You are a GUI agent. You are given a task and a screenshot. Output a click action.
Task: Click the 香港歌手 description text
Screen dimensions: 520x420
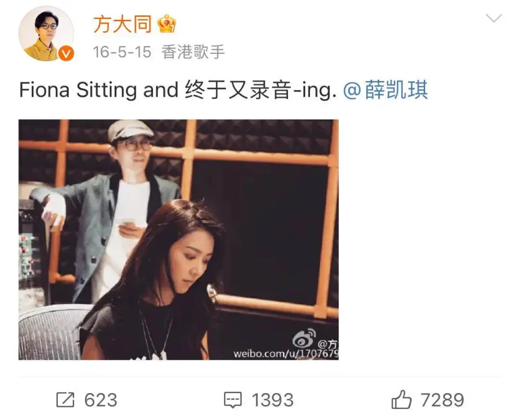(x=193, y=52)
